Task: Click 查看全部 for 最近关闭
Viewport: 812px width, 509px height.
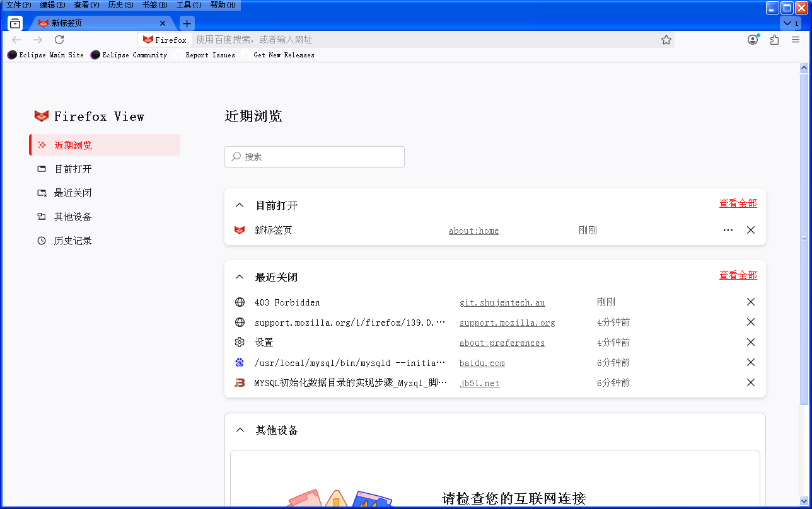Action: coord(738,275)
